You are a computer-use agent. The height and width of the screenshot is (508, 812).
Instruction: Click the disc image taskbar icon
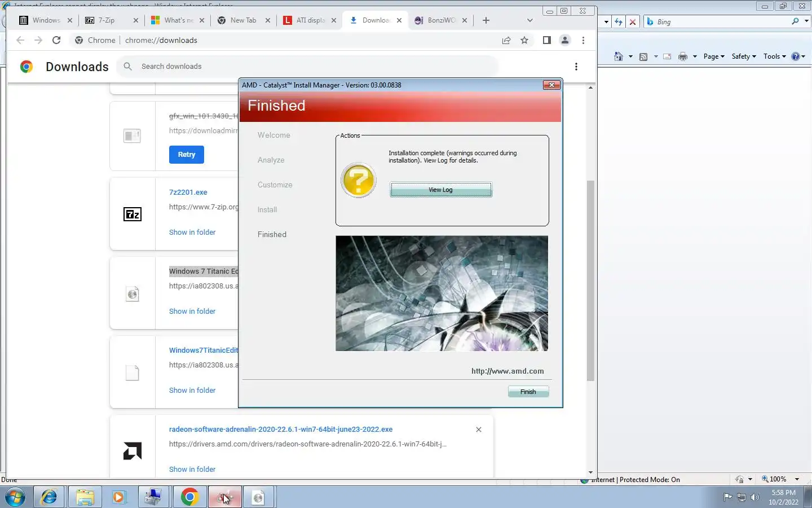pos(258,497)
